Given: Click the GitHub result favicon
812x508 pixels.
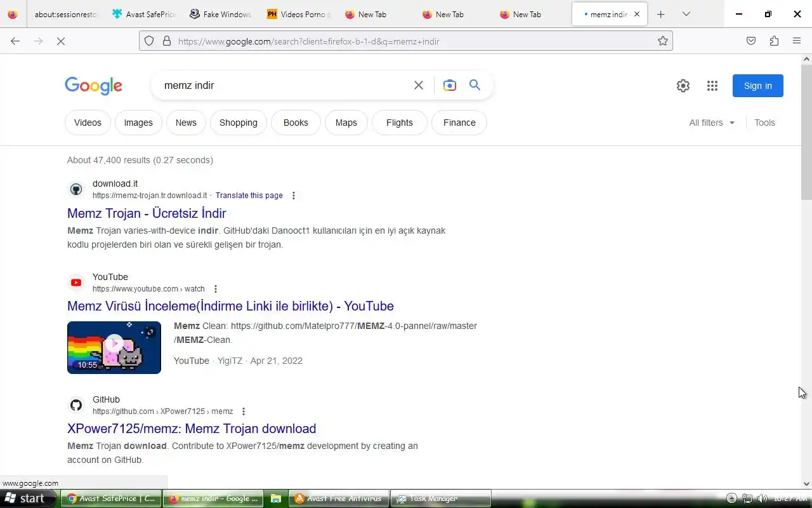Looking at the screenshot, I should click(76, 405).
